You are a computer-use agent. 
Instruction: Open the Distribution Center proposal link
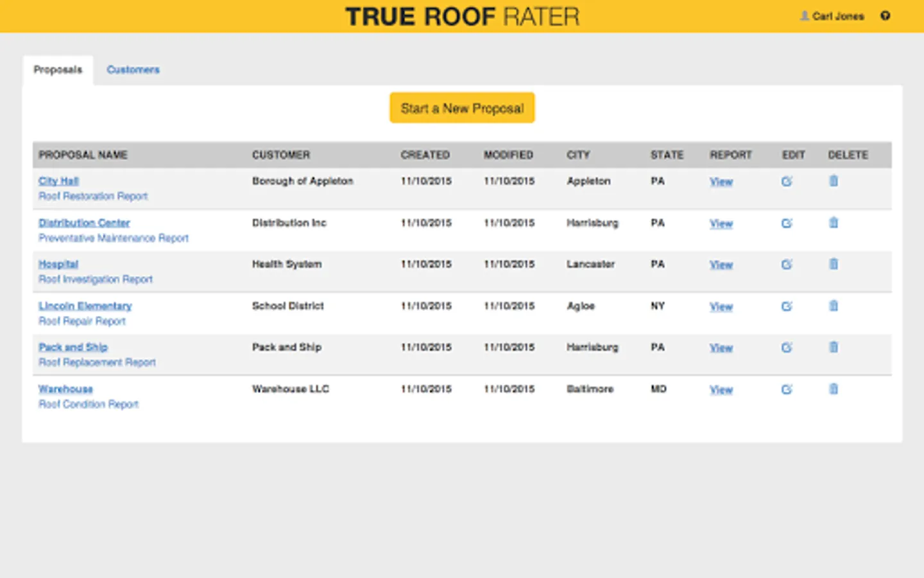[84, 223]
